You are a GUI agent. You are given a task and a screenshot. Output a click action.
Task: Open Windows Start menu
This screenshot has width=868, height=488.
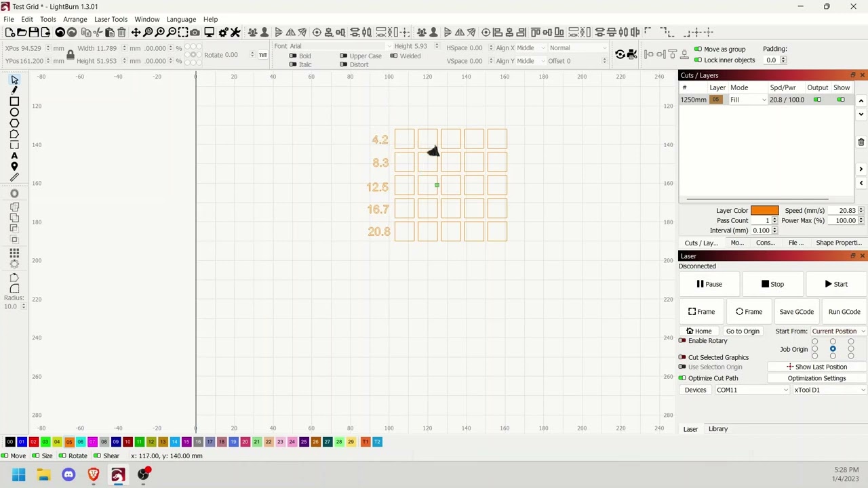18,474
